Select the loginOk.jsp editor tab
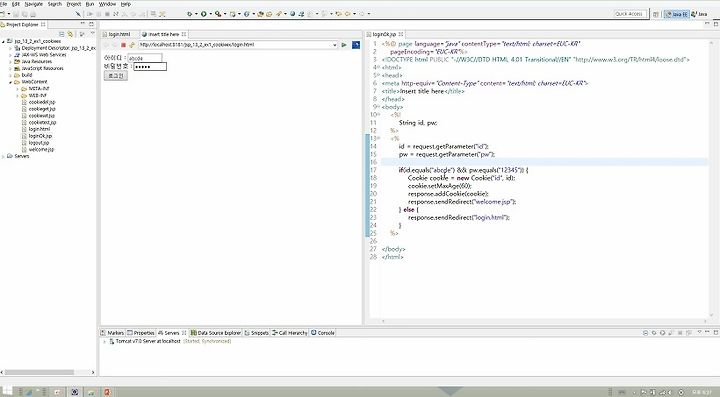 tap(384, 34)
